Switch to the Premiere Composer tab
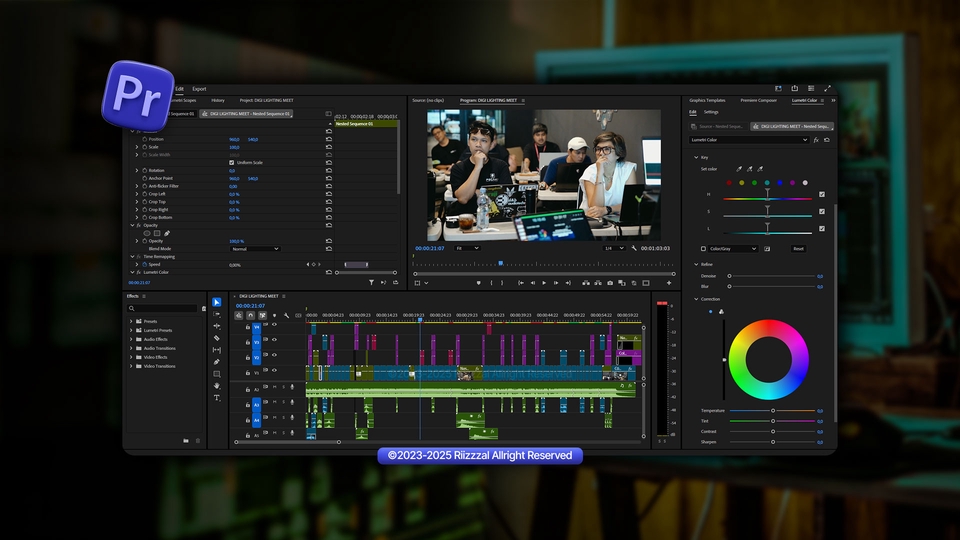Screen dimensions: 960x540 click(758, 100)
